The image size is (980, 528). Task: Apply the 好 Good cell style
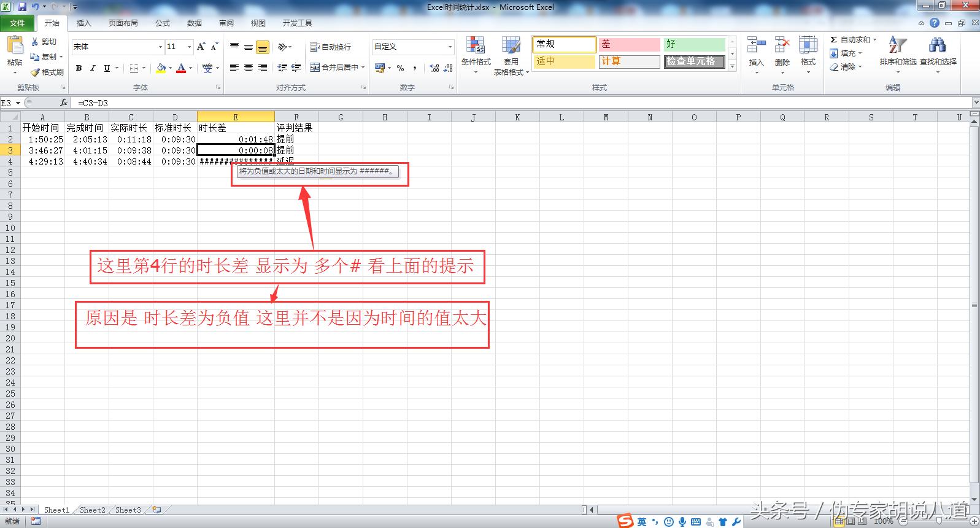click(695, 44)
